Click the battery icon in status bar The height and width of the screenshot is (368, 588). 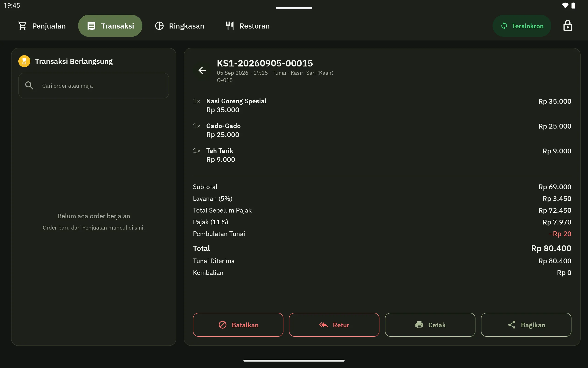(573, 5)
